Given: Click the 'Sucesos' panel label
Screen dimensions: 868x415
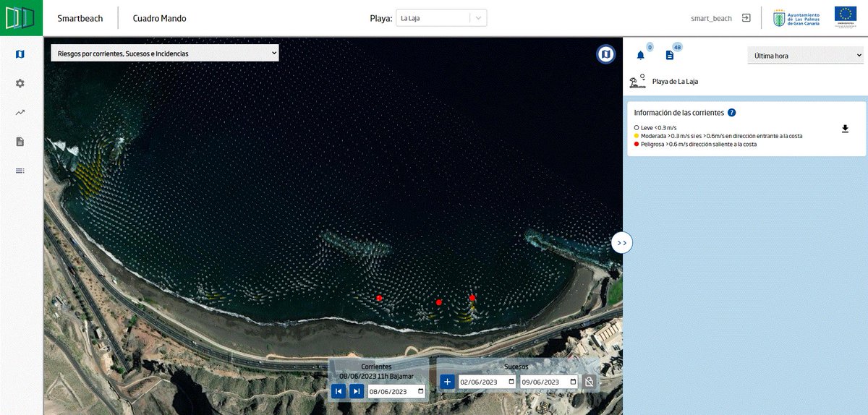Looking at the screenshot, I should [516, 367].
